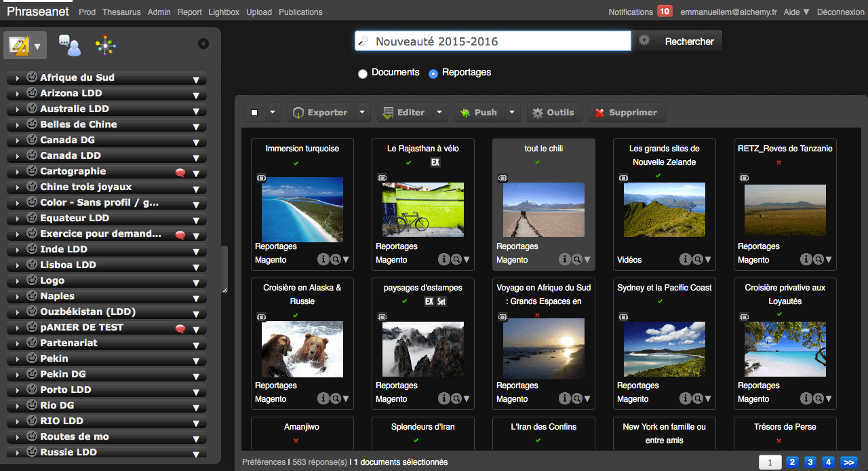Select the Reportages radio button
The width and height of the screenshot is (868, 471).
tap(433, 73)
